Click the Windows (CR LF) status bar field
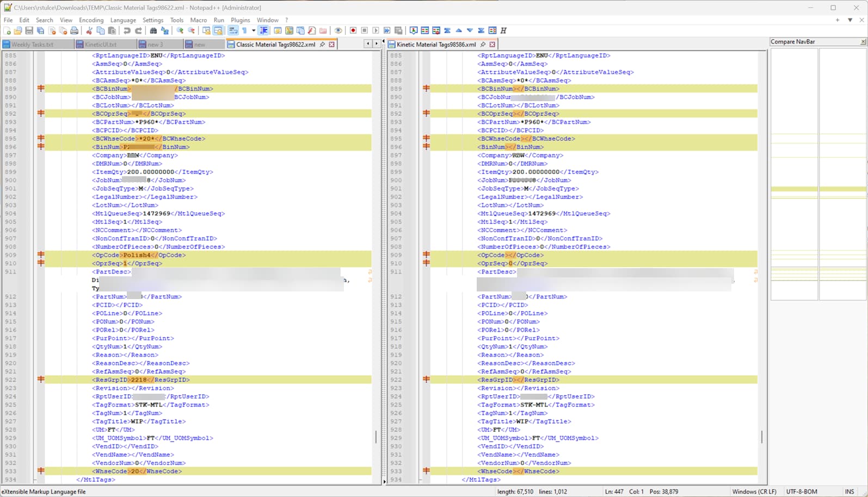Viewport: 868px width, 497px height. [754, 492]
